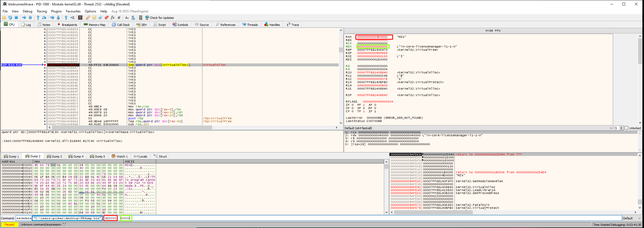Open the Tracing menu
This screenshot has height=228, width=644.
click(42, 11)
